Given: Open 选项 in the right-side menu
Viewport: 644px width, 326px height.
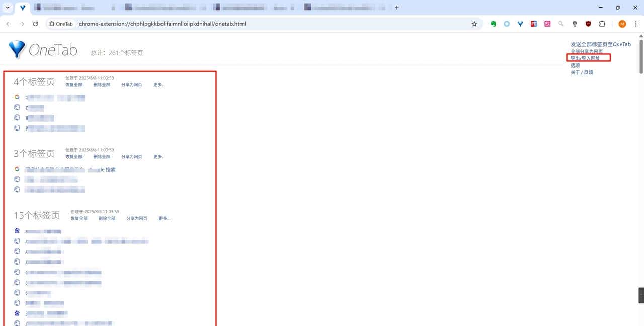Looking at the screenshot, I should point(575,65).
